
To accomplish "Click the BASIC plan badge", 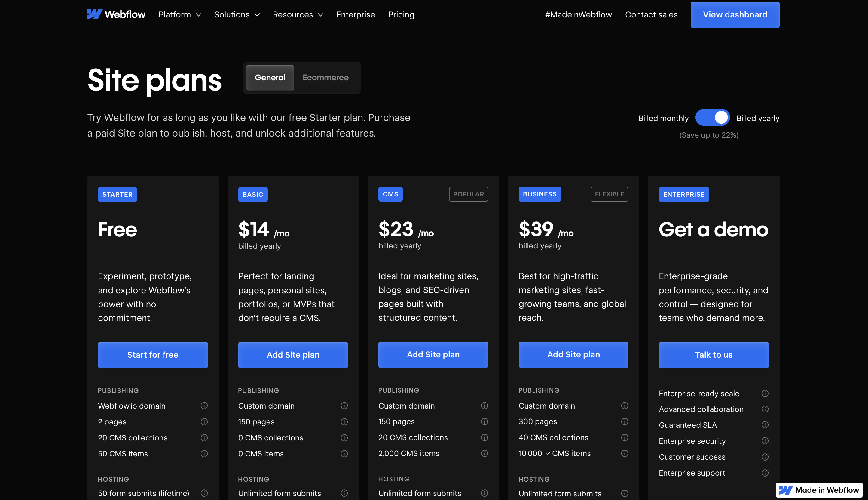I will click(253, 194).
